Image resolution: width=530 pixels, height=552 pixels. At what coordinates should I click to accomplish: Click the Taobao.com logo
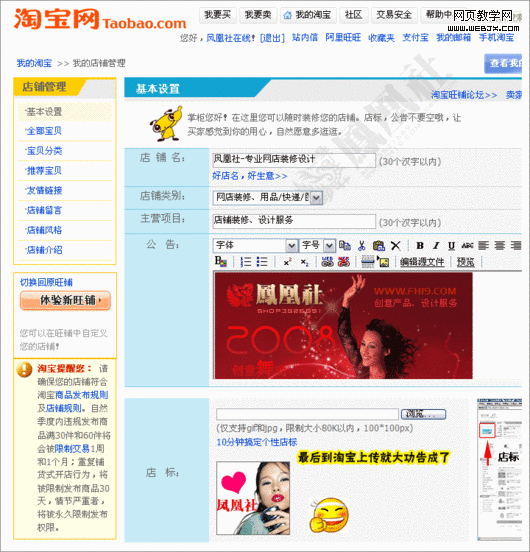tap(100, 19)
